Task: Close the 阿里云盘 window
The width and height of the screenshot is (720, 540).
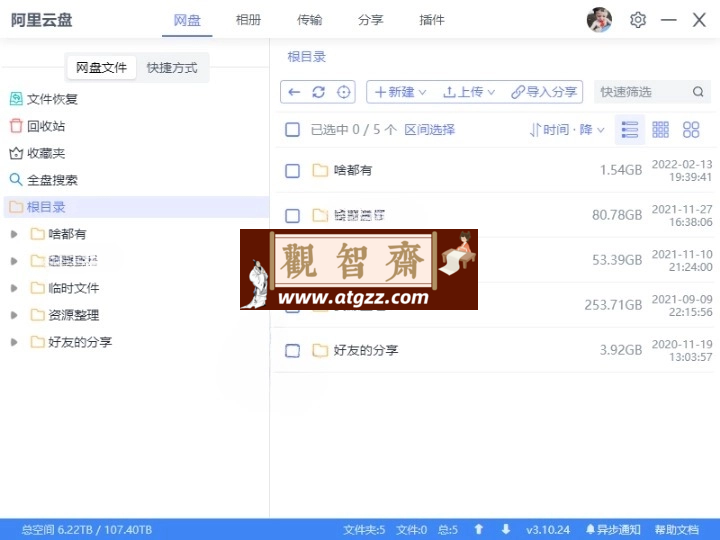Action: coord(699,20)
